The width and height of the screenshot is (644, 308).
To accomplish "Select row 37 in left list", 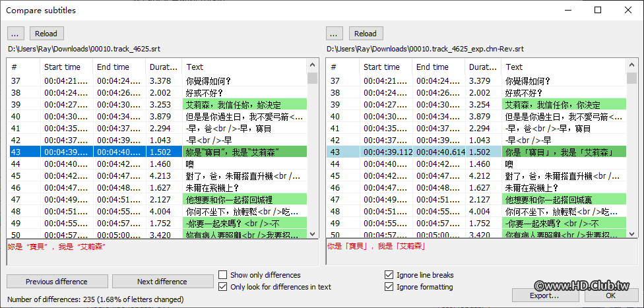I will click(158, 81).
